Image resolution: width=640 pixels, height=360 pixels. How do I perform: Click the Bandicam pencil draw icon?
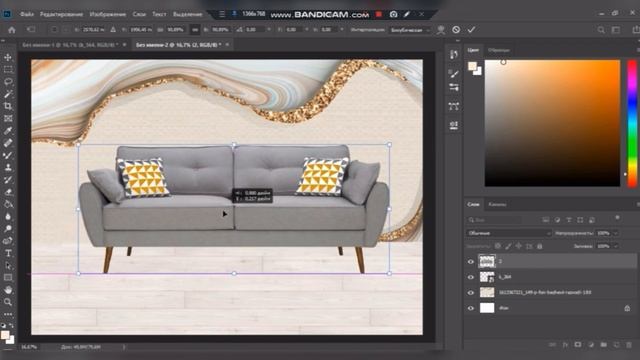407,14
